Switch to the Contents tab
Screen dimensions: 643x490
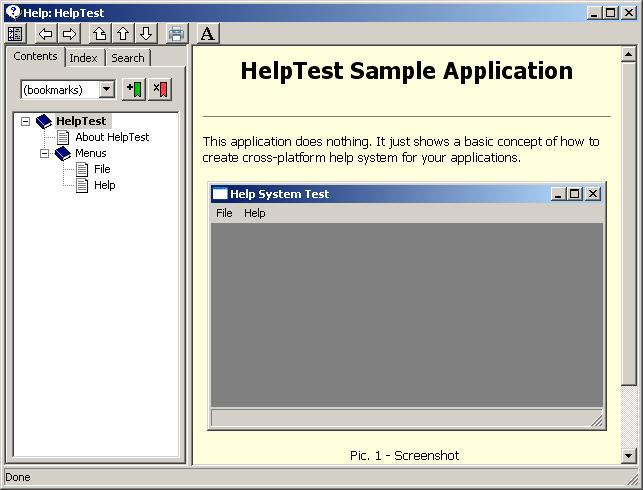coord(35,56)
